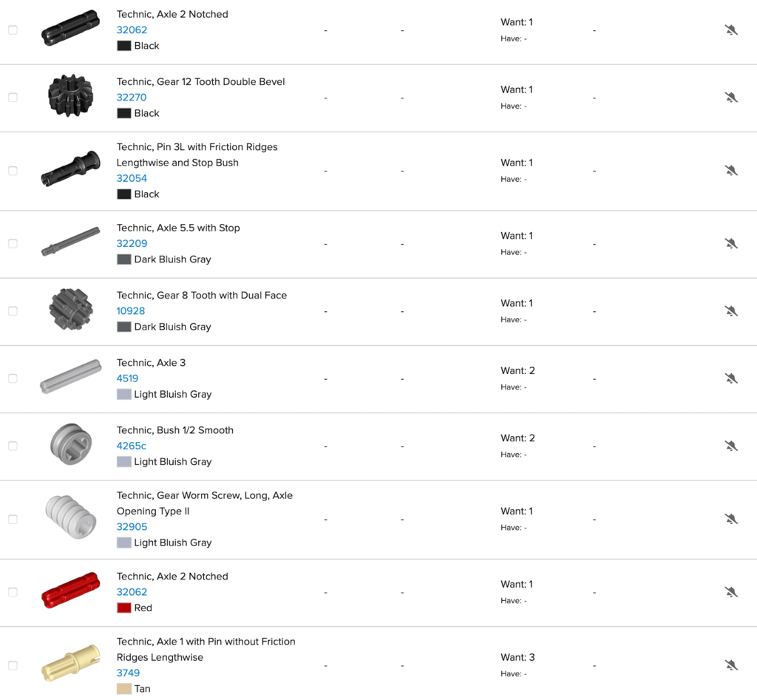Image resolution: width=757 pixels, height=700 pixels.
Task: Click notification icon for Bush 1/2 Smooth
Action: point(731,446)
